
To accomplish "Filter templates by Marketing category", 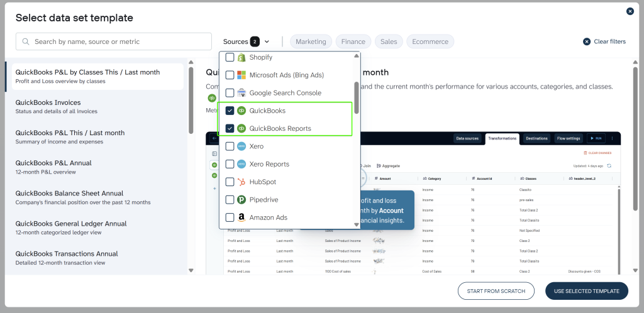I will tap(311, 41).
